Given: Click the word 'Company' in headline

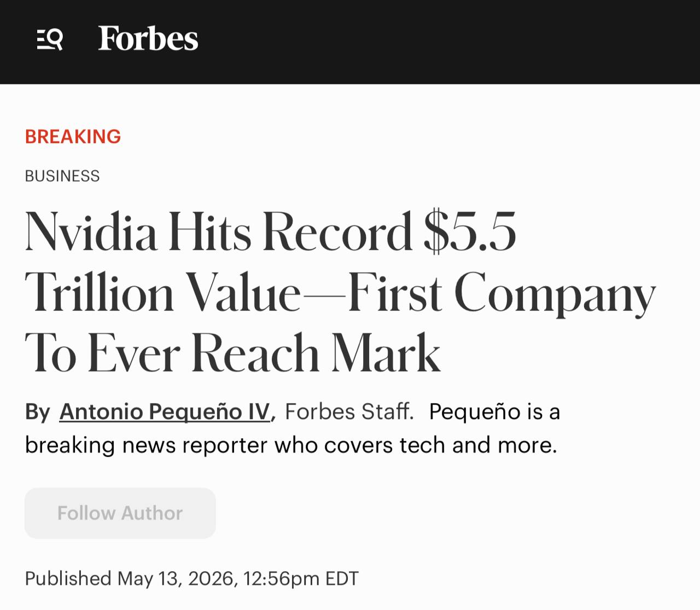Looking at the screenshot, I should (x=555, y=295).
